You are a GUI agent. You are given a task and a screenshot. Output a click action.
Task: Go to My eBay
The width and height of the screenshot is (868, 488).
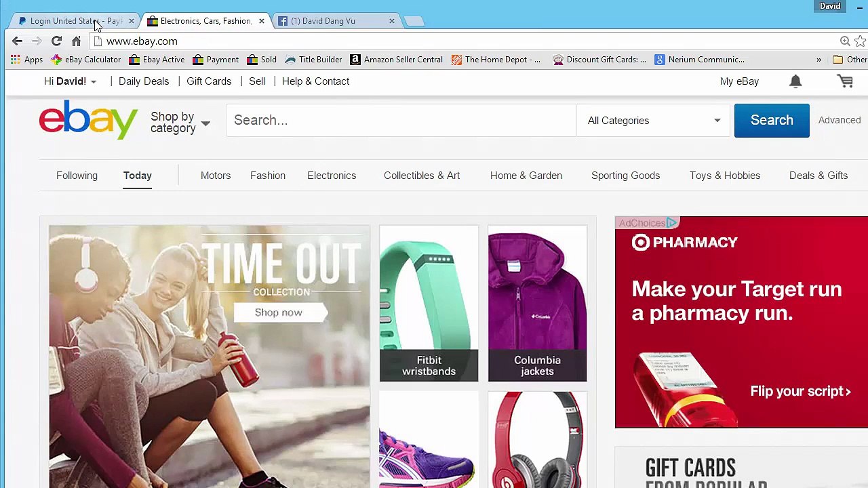tap(739, 81)
